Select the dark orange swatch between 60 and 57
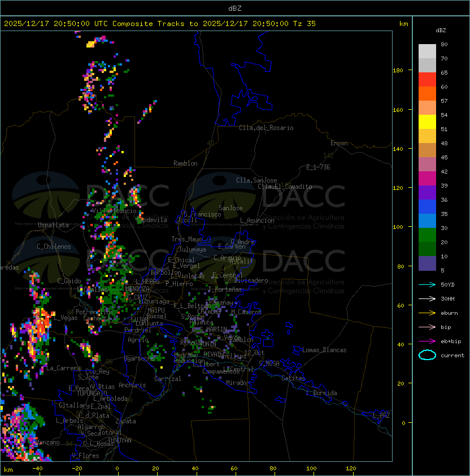 427,94
